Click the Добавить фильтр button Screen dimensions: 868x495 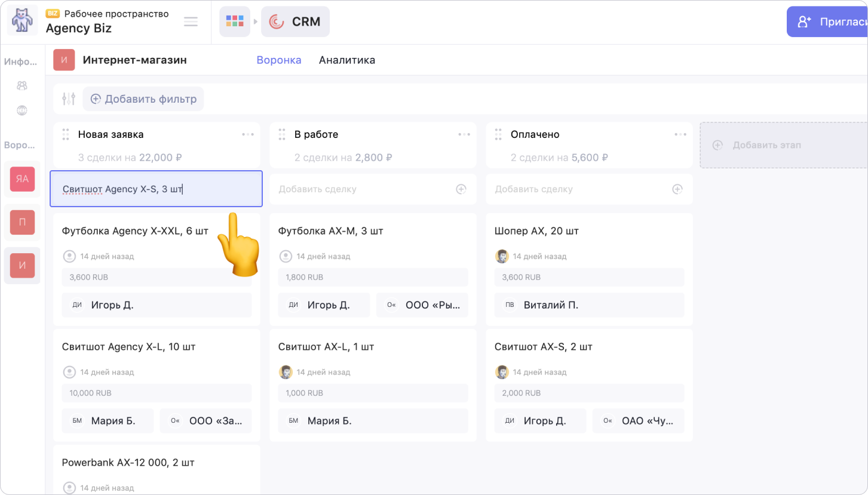coord(143,99)
